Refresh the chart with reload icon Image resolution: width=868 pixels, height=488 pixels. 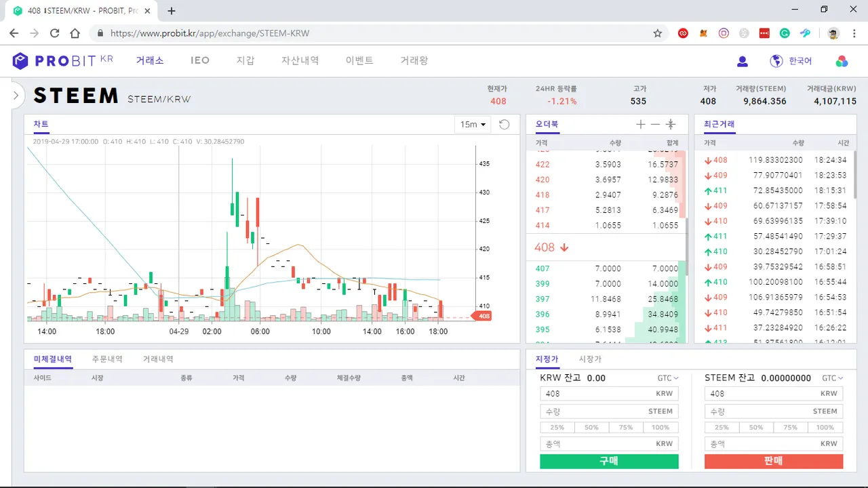pyautogui.click(x=504, y=125)
